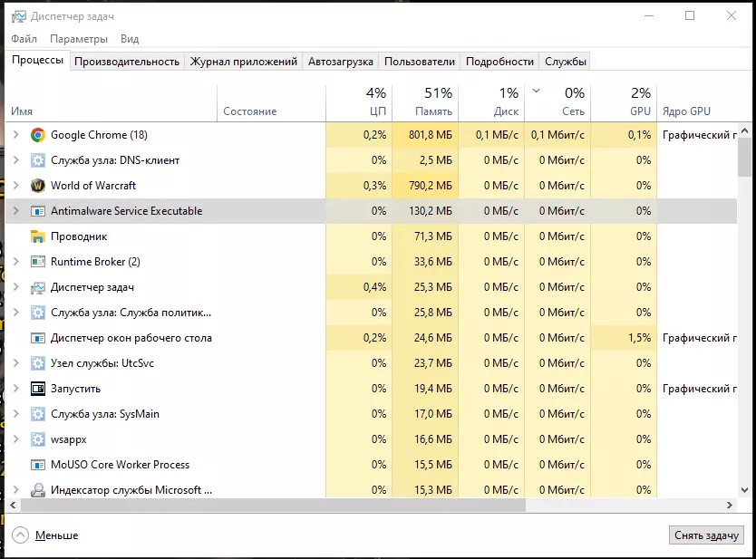Click the Antimalware Service Executable icon
This screenshot has width=756, height=559.
(x=37, y=211)
